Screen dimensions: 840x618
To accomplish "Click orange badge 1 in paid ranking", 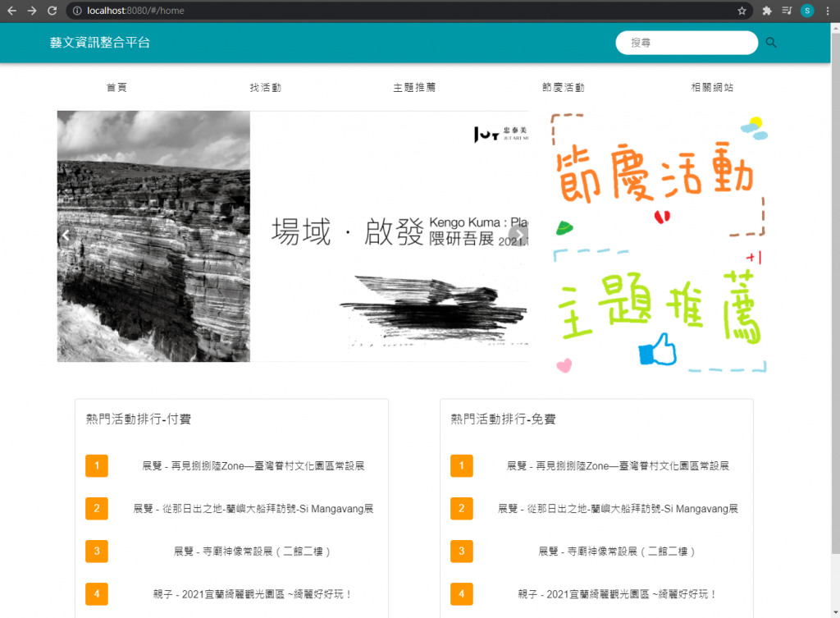I will click(x=97, y=466).
